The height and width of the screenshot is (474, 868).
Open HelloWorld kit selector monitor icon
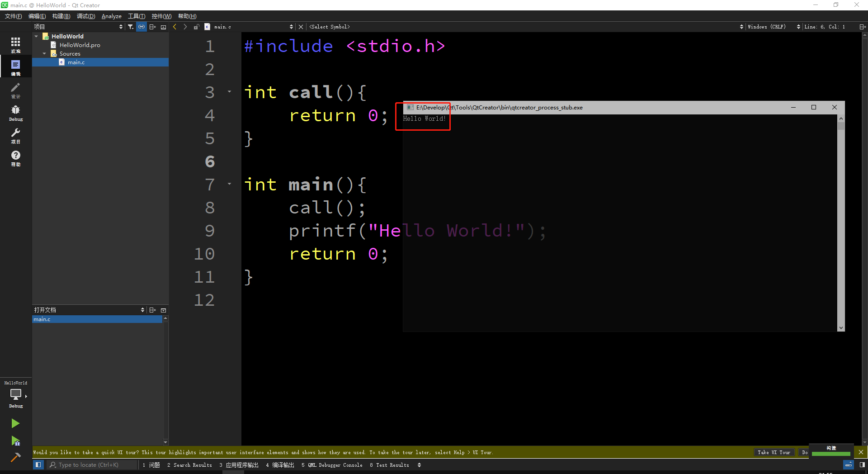coord(16,394)
